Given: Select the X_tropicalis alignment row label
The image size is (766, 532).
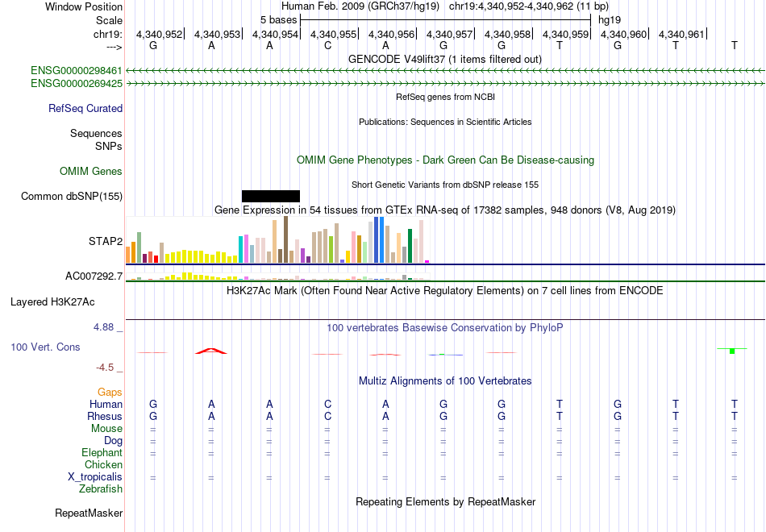Looking at the screenshot, I should click(x=95, y=477).
